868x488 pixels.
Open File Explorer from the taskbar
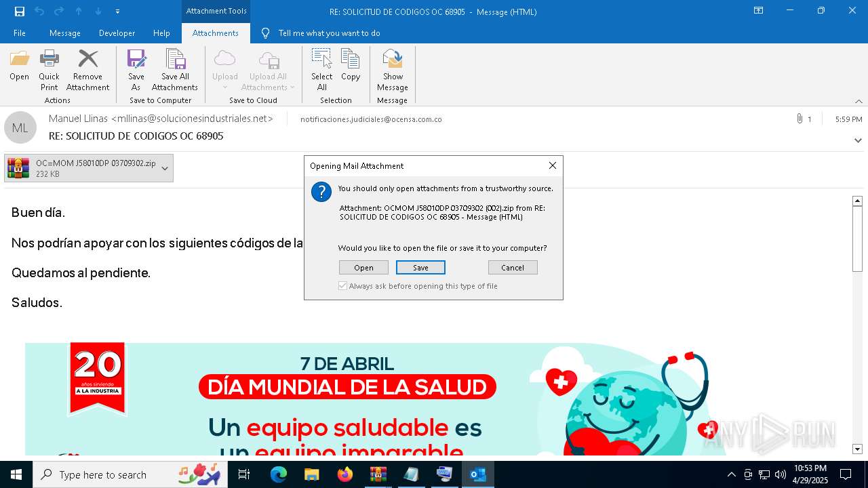point(312,474)
